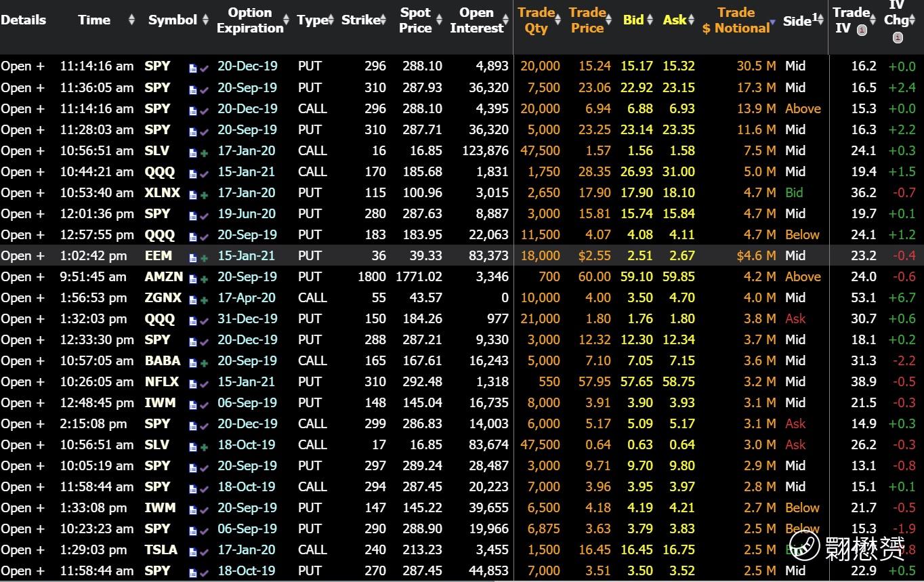Click the 1:02:42 pm time cell

click(93, 255)
